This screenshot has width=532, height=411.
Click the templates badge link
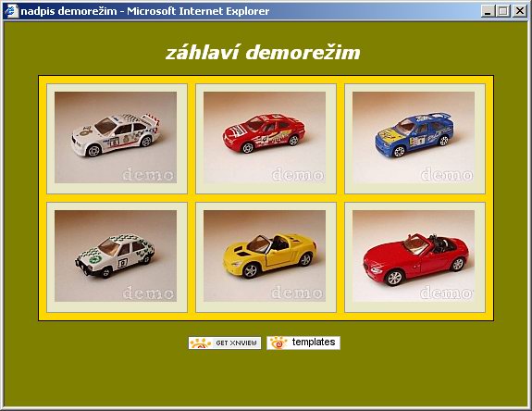click(303, 342)
